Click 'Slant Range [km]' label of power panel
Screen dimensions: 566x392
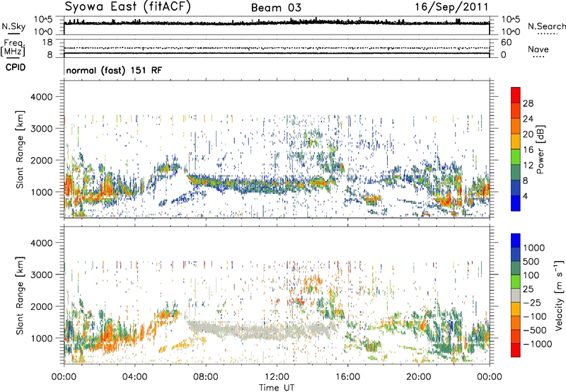[x=20, y=149]
